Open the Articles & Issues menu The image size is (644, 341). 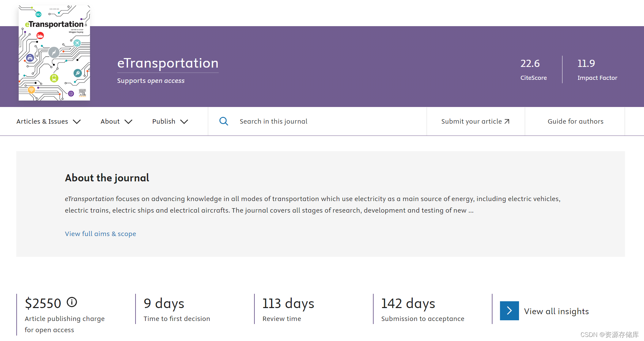click(49, 121)
